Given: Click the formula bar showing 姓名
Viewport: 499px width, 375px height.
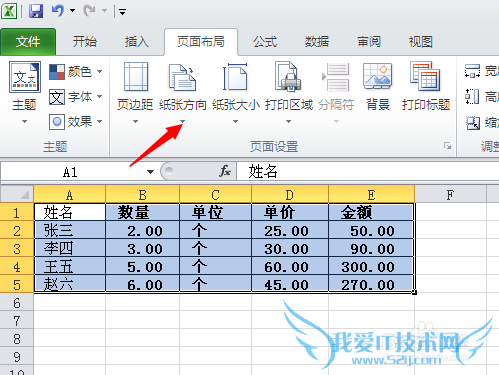Looking at the screenshot, I should pos(368,172).
